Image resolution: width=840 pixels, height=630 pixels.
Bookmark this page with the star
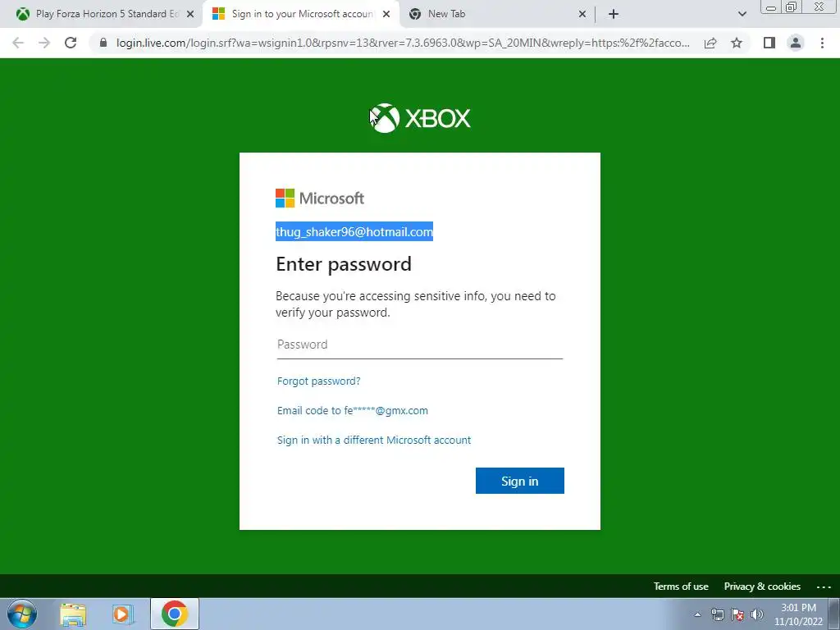737,43
